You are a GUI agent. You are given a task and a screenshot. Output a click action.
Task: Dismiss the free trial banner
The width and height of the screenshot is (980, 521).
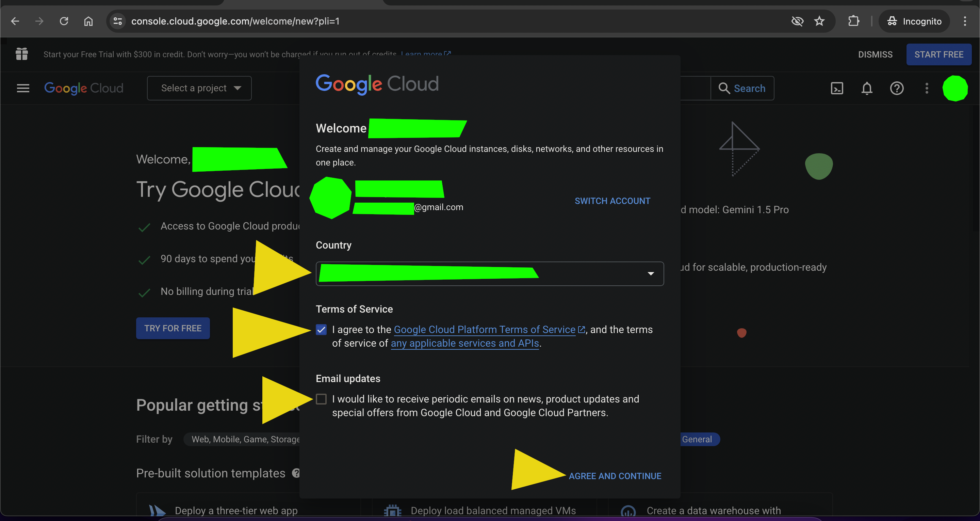click(x=875, y=54)
